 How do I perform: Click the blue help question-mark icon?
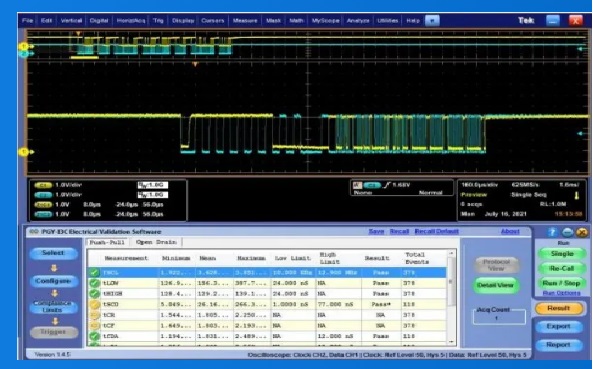tap(552, 232)
